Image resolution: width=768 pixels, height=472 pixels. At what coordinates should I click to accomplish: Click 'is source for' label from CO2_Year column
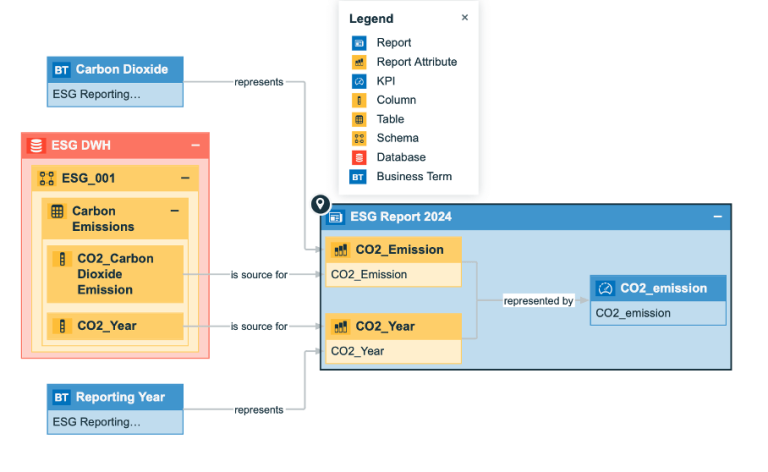click(259, 327)
